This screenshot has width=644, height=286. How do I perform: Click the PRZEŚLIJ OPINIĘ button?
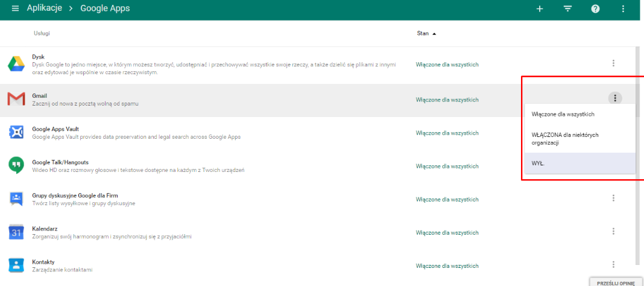615,283
